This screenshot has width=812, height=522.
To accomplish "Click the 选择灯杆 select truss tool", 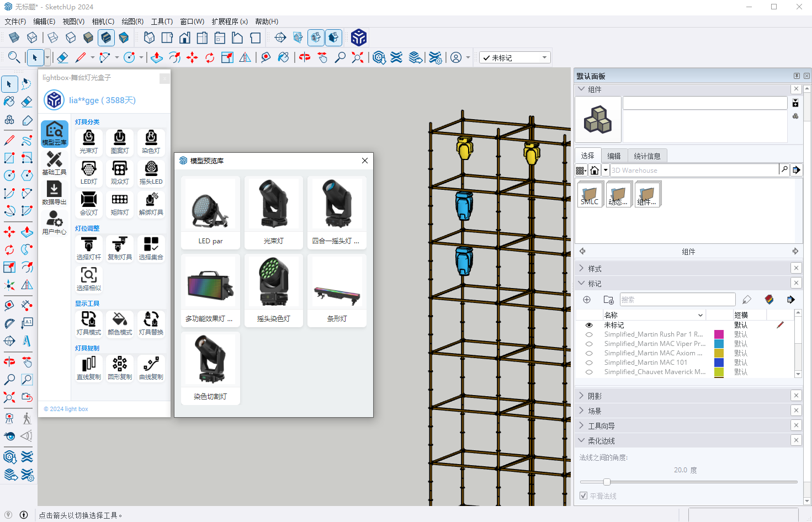I will [x=88, y=248].
